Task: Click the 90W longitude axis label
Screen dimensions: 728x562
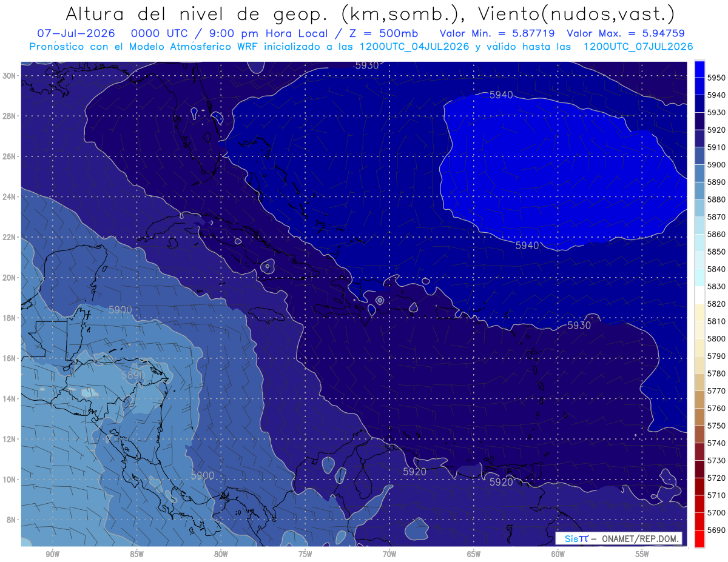Action: (52, 554)
